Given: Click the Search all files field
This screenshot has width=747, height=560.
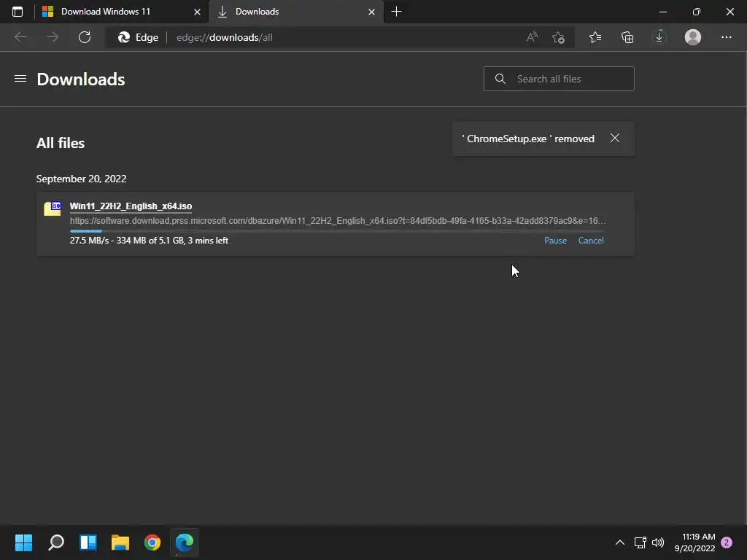Looking at the screenshot, I should [x=559, y=79].
